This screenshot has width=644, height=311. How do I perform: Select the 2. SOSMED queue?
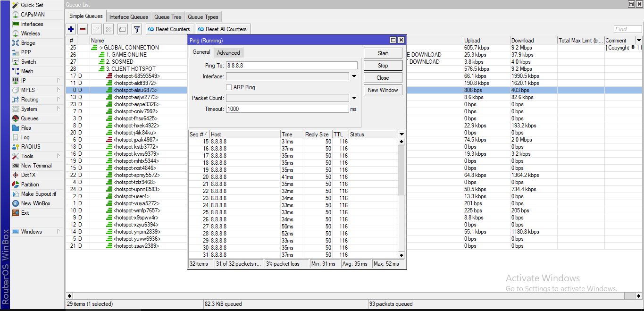[119, 62]
